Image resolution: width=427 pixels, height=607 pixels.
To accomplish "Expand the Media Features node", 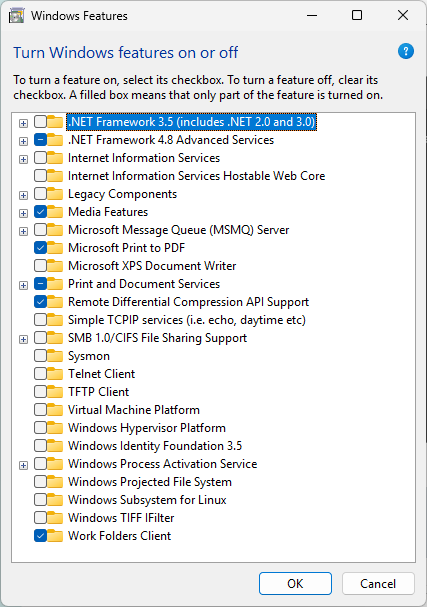I will pos(24,213).
